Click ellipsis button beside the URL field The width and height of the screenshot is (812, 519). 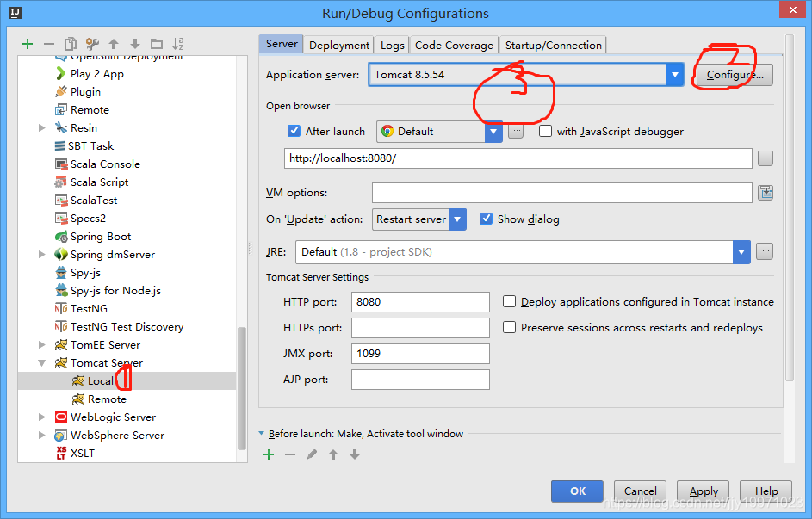click(x=765, y=158)
